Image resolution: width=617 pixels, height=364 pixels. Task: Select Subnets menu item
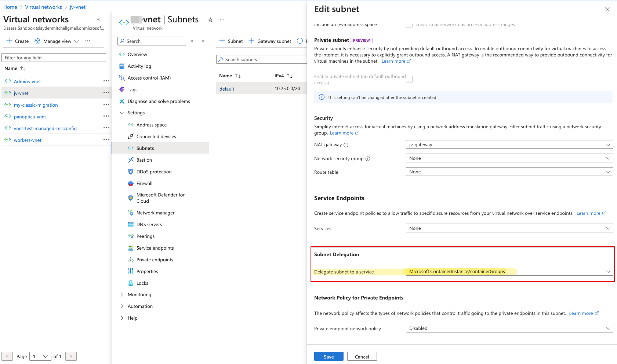click(x=160, y=148)
